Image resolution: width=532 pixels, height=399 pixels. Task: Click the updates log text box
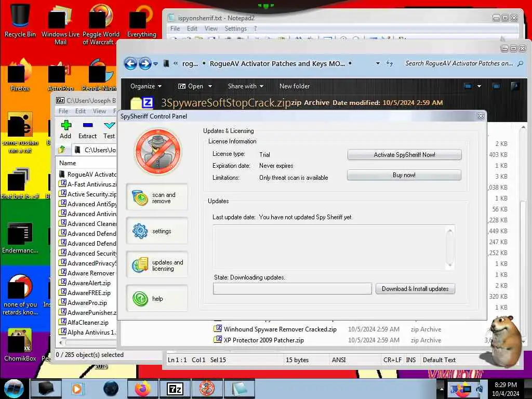coord(330,247)
